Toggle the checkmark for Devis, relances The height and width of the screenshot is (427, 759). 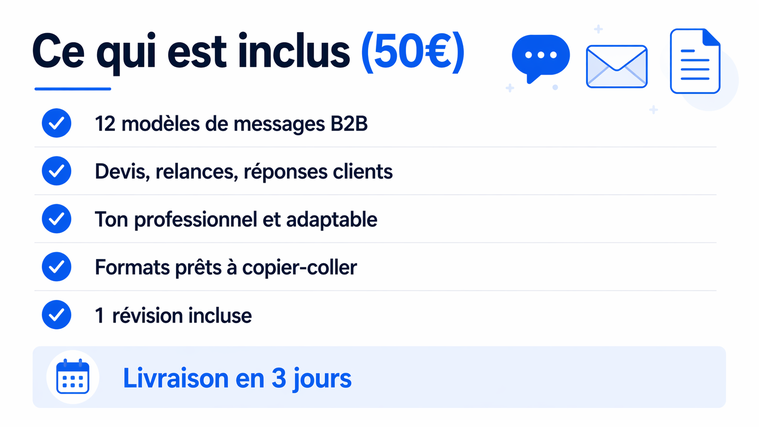pyautogui.click(x=56, y=171)
